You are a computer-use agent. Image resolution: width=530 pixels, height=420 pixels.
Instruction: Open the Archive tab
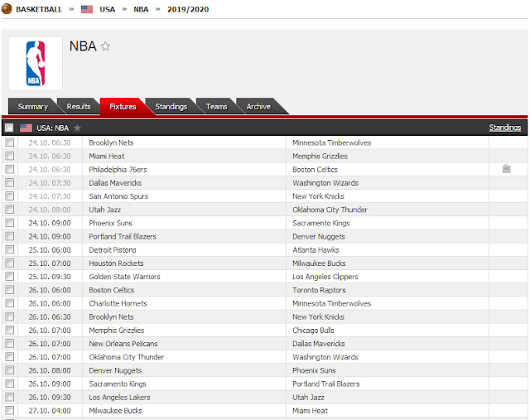coord(258,107)
